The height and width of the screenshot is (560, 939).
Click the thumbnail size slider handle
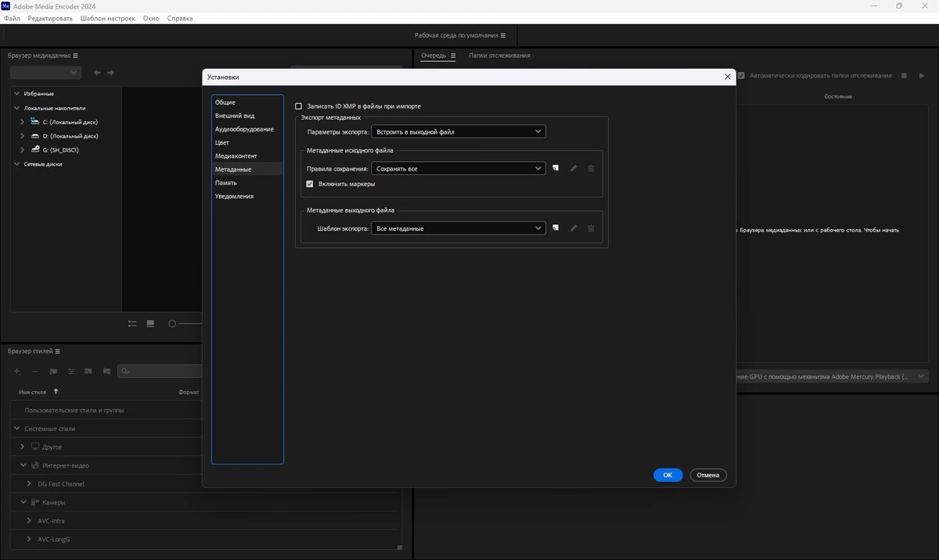point(172,324)
